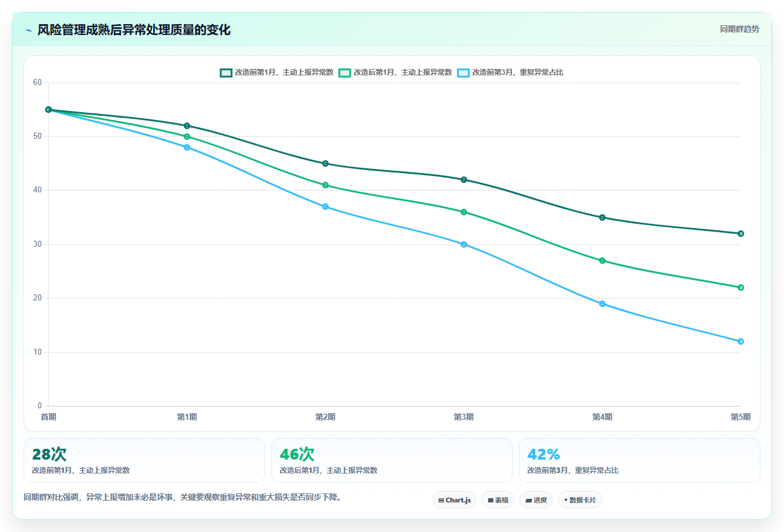Click green data point at 第2期

click(325, 185)
